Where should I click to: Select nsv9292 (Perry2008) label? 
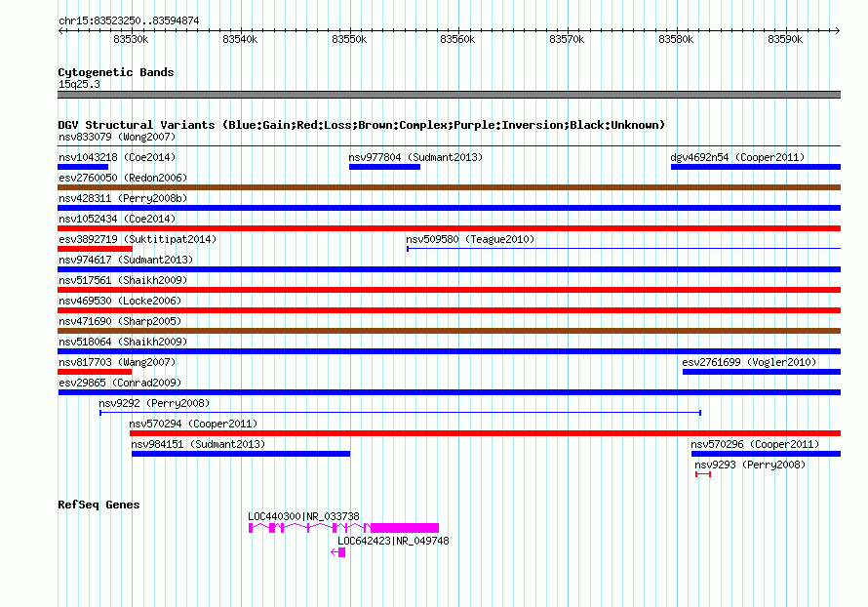coord(154,403)
